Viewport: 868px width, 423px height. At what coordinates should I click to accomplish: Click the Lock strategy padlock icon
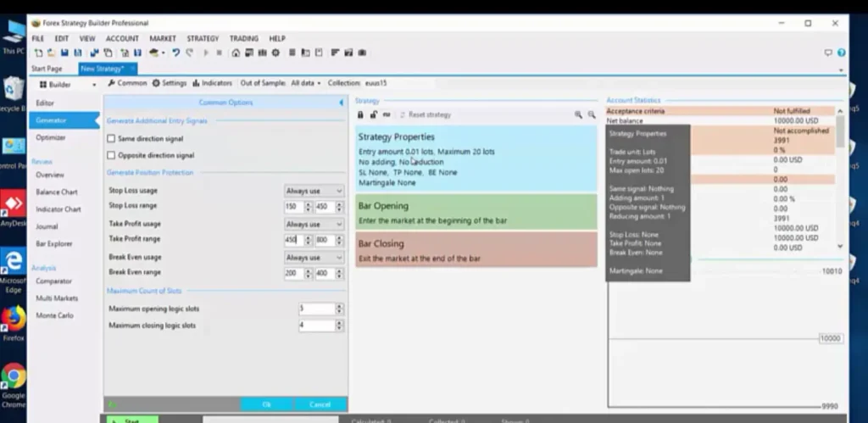pos(360,114)
